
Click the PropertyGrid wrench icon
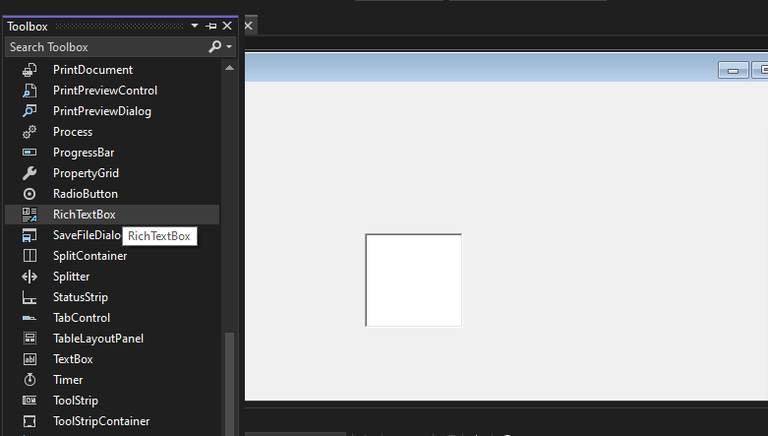click(x=29, y=173)
